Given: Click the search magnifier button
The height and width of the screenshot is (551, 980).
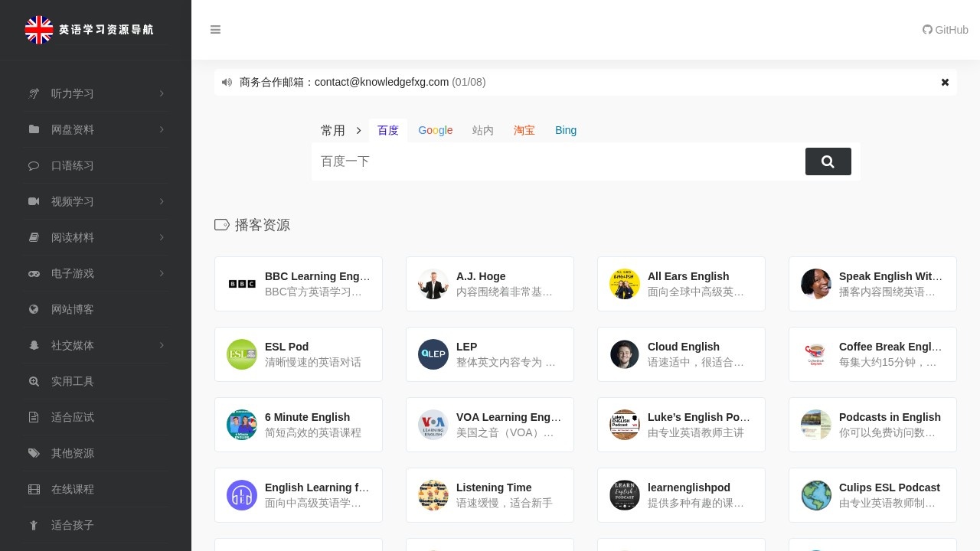Looking at the screenshot, I should pyautogui.click(x=828, y=161).
